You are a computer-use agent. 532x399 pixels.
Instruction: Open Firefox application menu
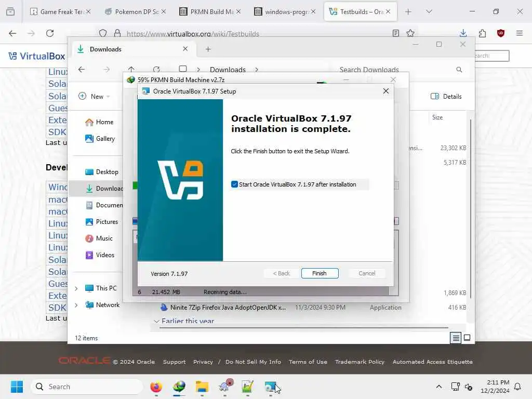520,33
